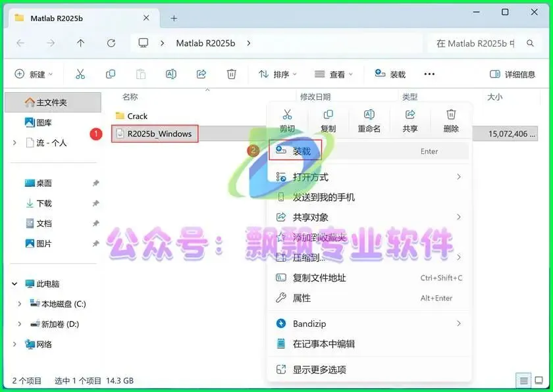Choose 复制文件地址 copy as path
This screenshot has height=392, width=553.
pyautogui.click(x=369, y=278)
